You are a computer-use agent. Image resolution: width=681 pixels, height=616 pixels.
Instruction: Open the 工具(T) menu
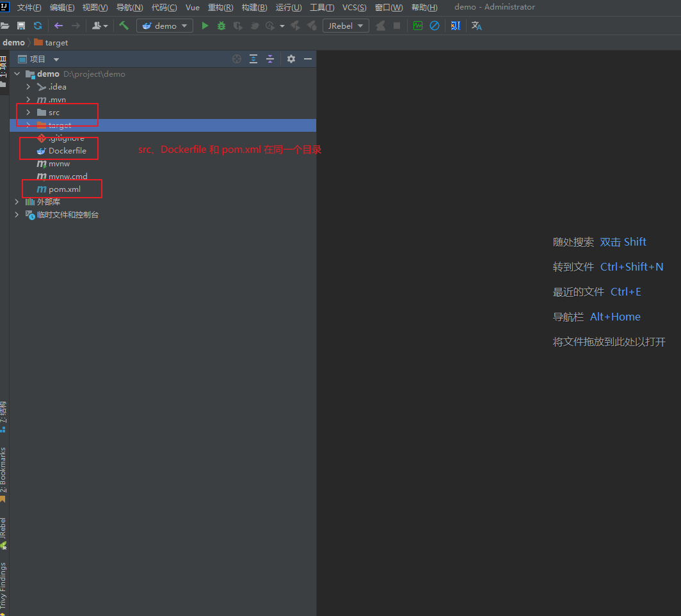[x=322, y=8]
